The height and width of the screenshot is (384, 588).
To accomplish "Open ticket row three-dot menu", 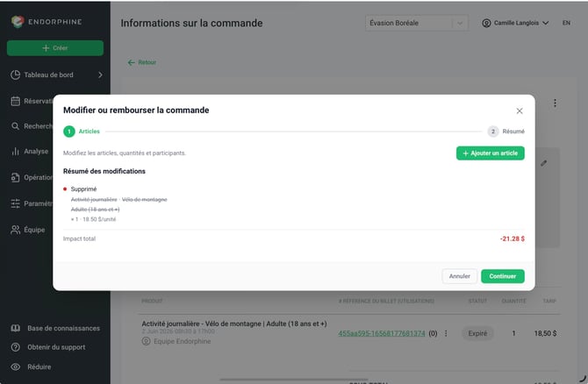I will pyautogui.click(x=446, y=333).
